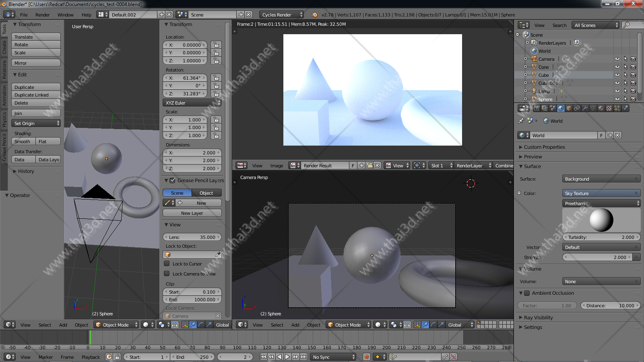Expand the Ray Visibility panel
This screenshot has height=362, width=644.
click(538, 318)
